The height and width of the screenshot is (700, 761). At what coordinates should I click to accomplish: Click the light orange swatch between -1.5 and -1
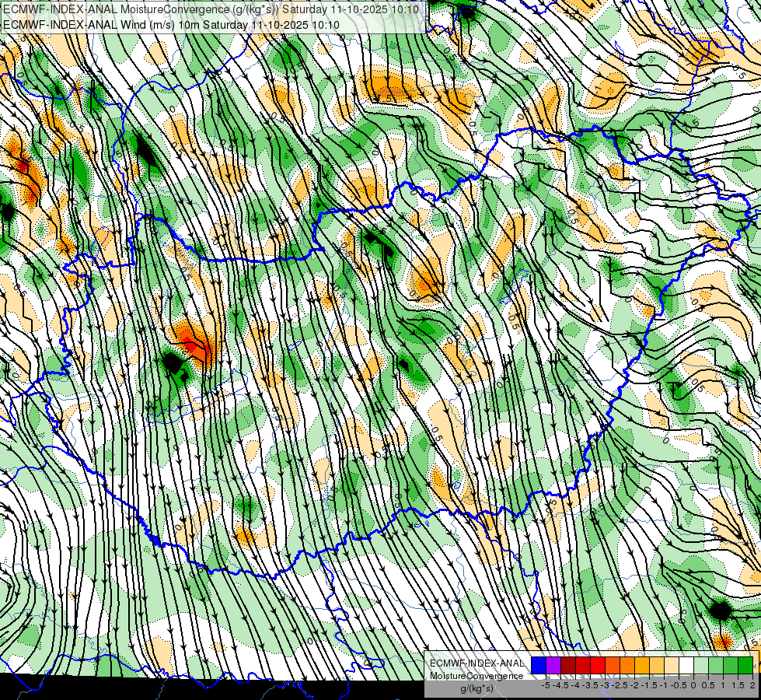click(657, 666)
